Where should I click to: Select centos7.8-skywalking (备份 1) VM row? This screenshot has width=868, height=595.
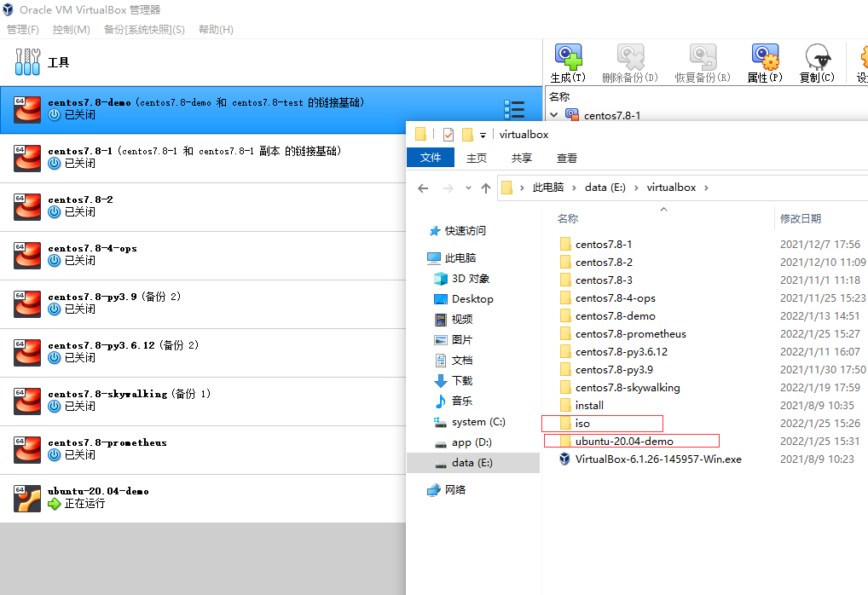[x=203, y=401]
